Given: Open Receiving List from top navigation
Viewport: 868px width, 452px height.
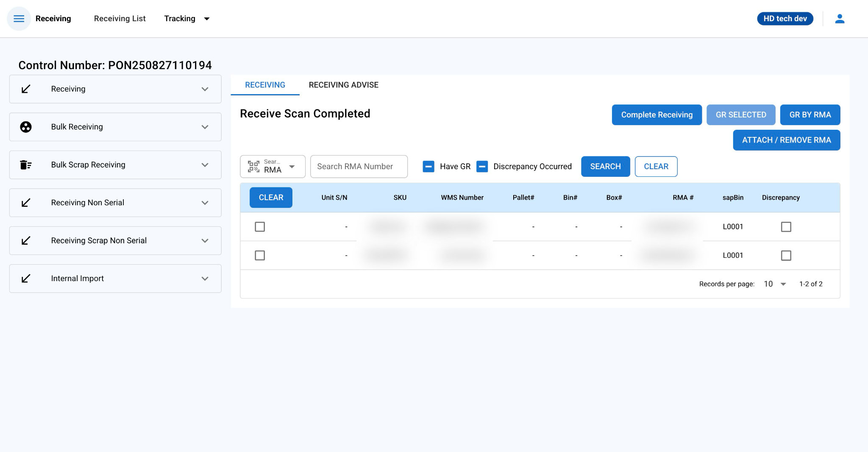Looking at the screenshot, I should coord(120,19).
